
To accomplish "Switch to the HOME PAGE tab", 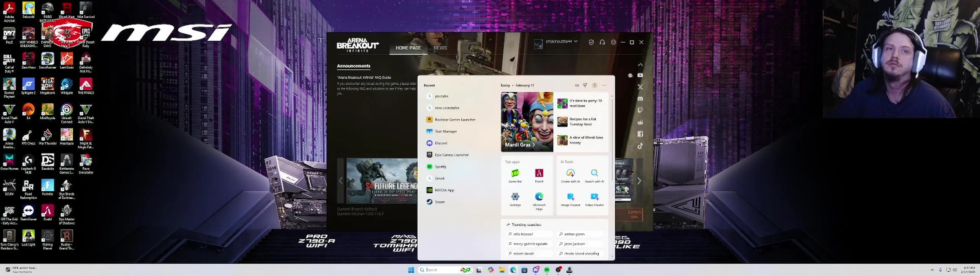I will (408, 48).
